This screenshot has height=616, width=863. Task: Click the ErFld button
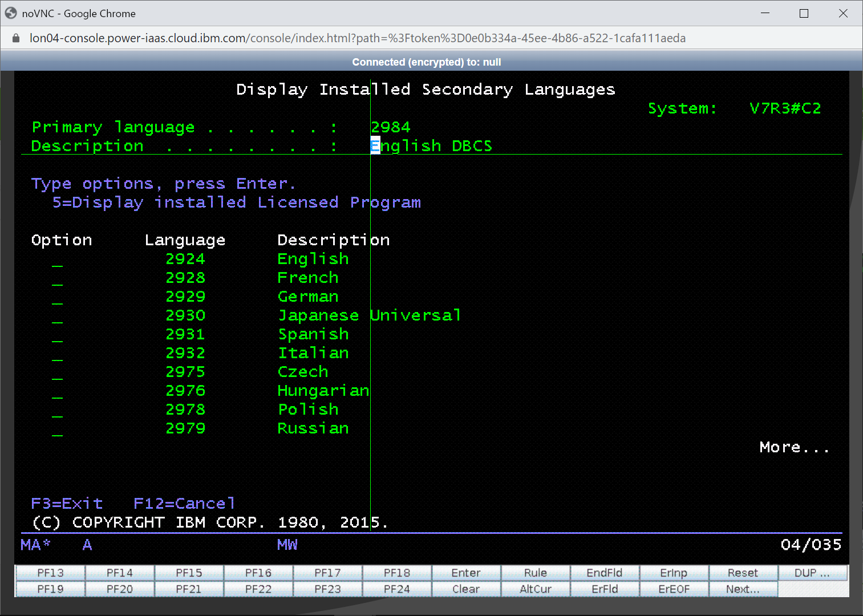(605, 589)
